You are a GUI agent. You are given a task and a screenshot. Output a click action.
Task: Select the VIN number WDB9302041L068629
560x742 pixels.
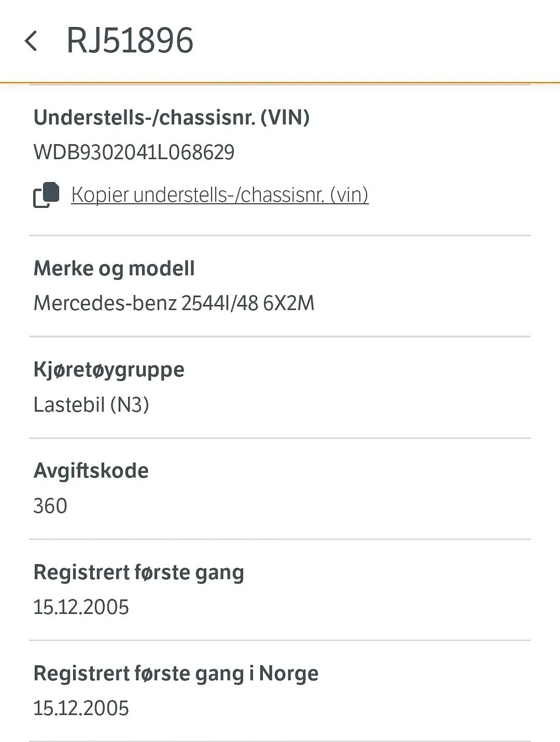pos(134,152)
